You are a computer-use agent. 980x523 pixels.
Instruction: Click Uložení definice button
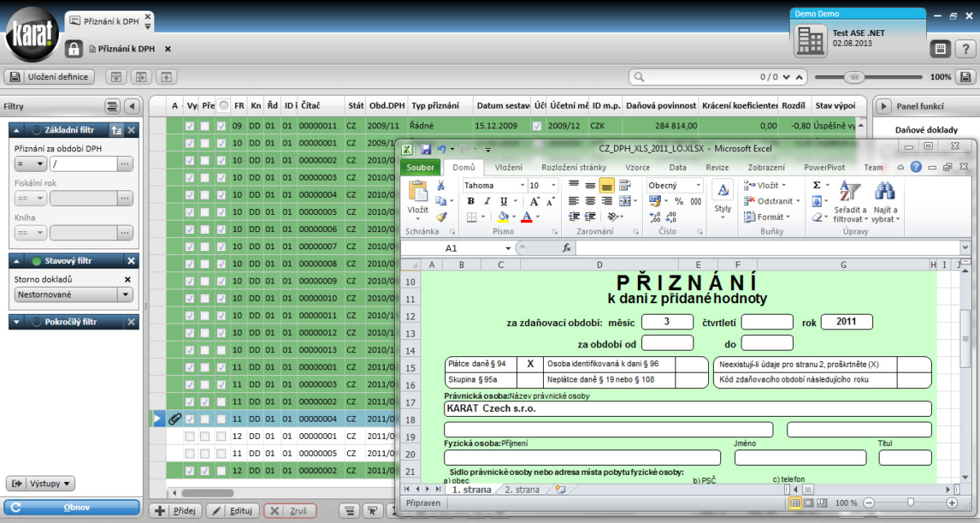point(50,77)
